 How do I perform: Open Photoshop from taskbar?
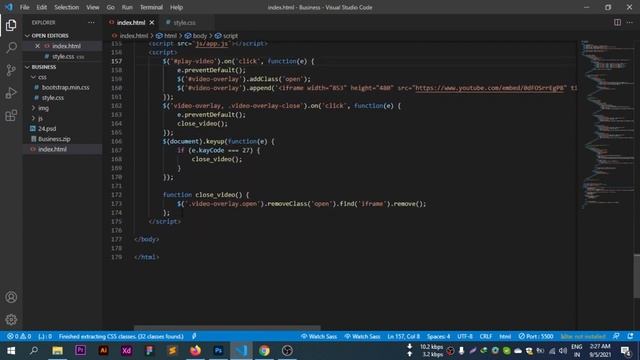point(218,351)
